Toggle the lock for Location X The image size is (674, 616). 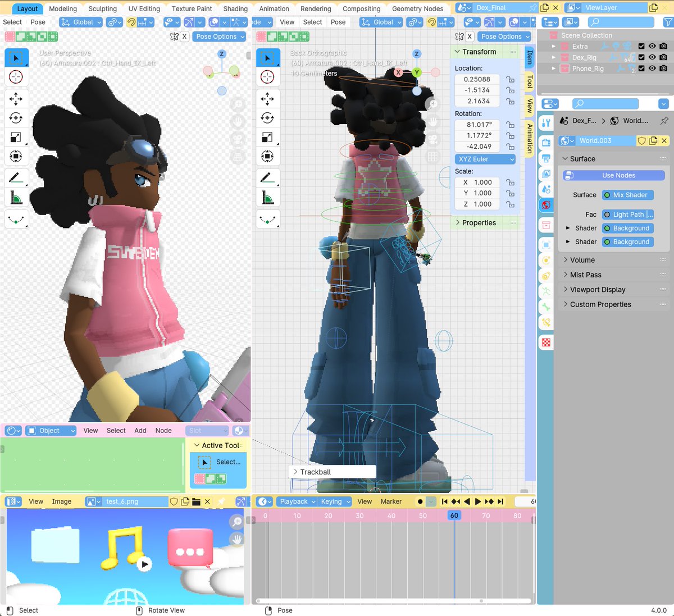[510, 80]
